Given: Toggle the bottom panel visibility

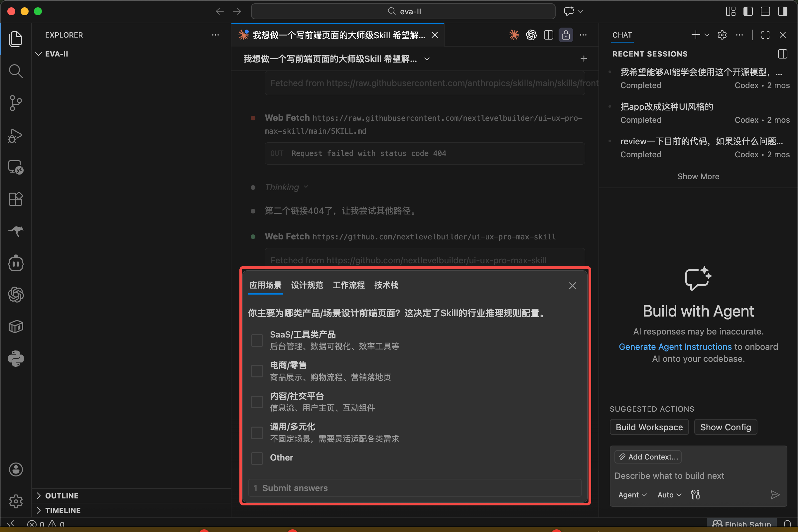Looking at the screenshot, I should coord(765,12).
